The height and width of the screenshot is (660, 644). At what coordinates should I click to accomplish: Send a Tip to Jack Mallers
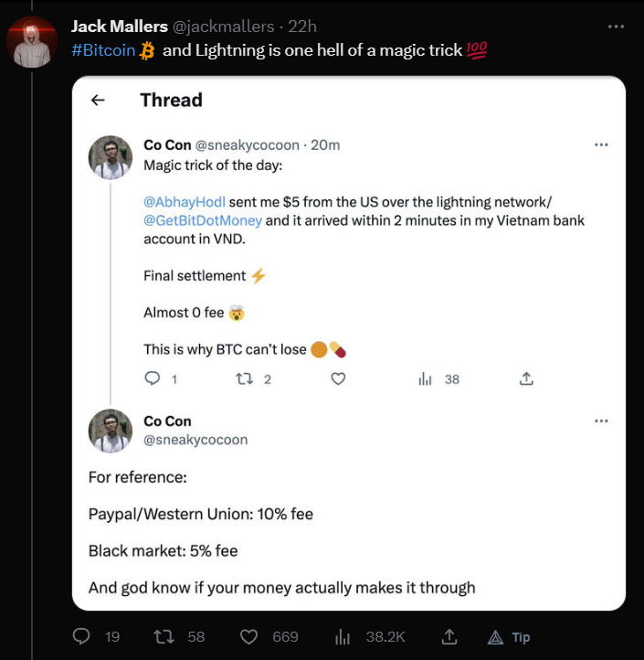(x=509, y=637)
